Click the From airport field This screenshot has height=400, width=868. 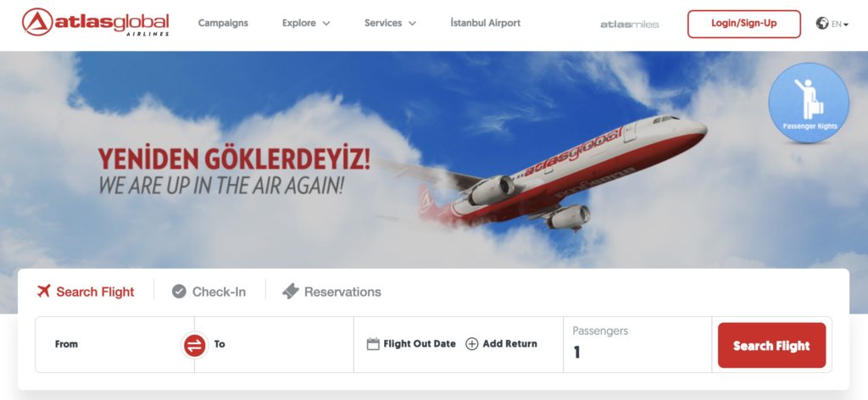point(114,345)
